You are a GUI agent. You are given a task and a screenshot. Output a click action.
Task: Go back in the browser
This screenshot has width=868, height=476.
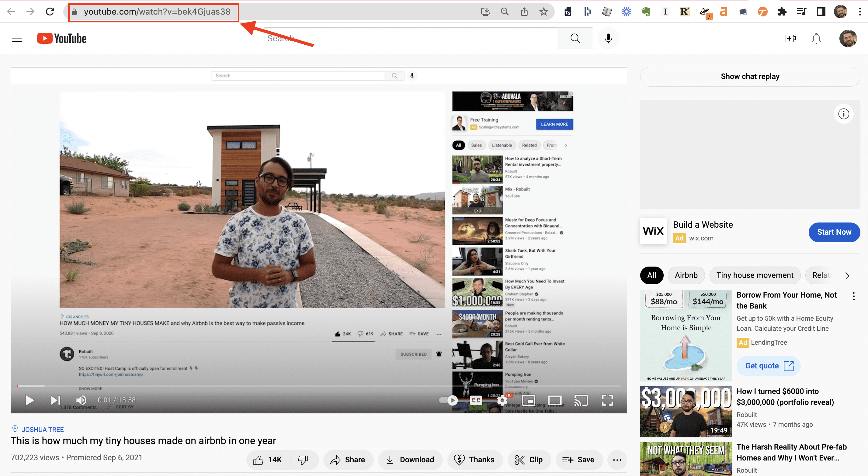[x=11, y=12]
